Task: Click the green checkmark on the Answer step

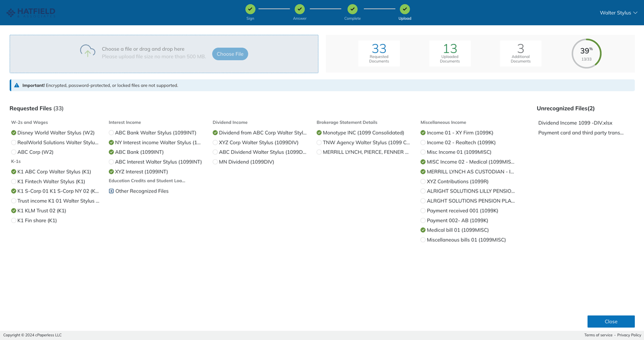Action: (x=299, y=9)
